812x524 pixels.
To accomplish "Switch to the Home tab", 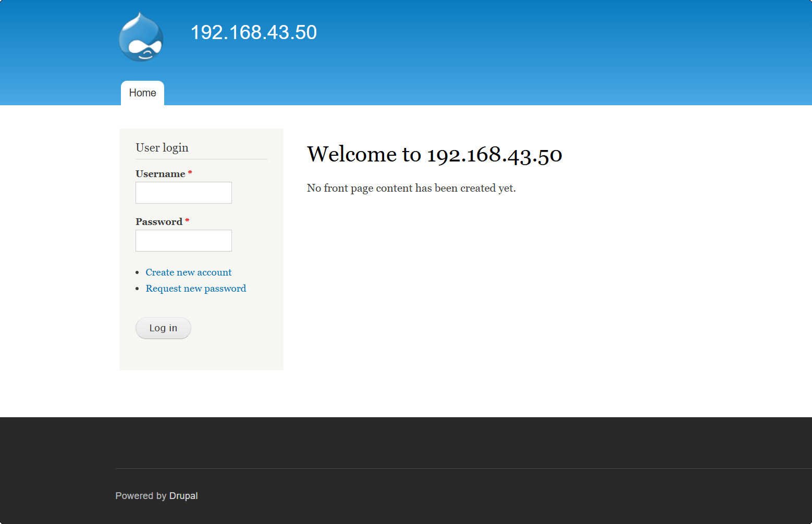I will click(142, 93).
